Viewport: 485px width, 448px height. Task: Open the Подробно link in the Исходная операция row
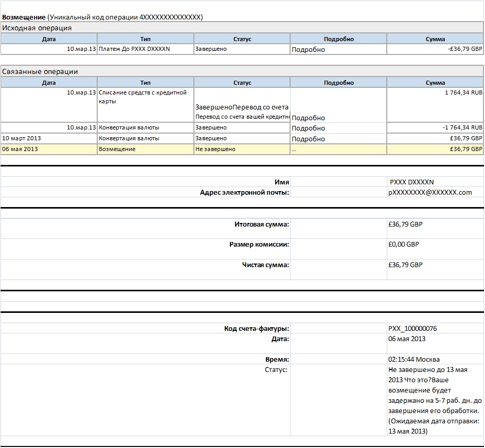pos(309,50)
